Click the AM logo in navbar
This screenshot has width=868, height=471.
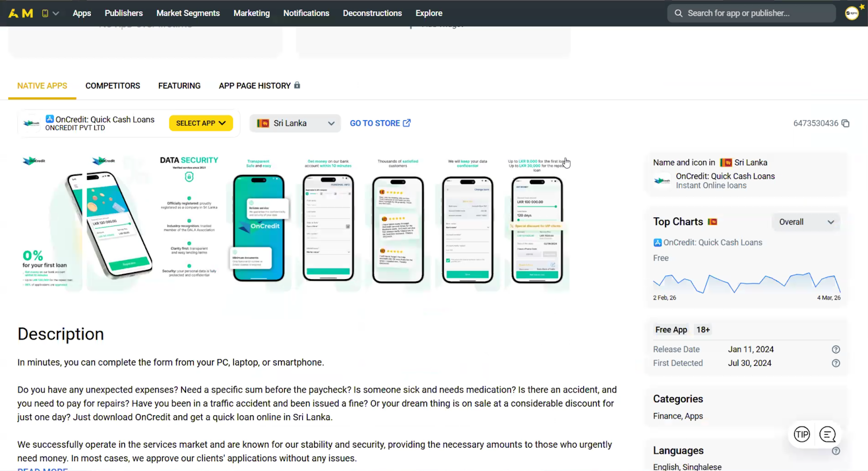pos(21,13)
